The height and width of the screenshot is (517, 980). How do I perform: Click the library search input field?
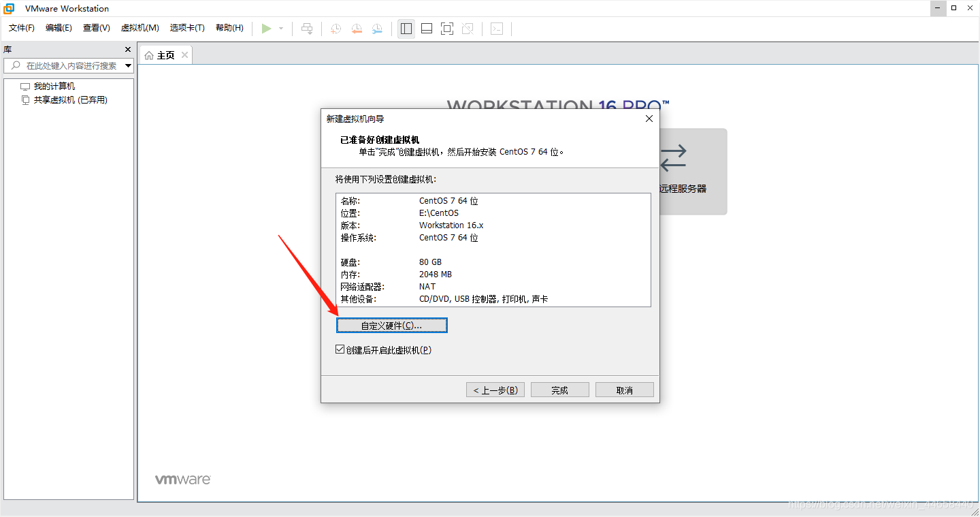pos(68,65)
